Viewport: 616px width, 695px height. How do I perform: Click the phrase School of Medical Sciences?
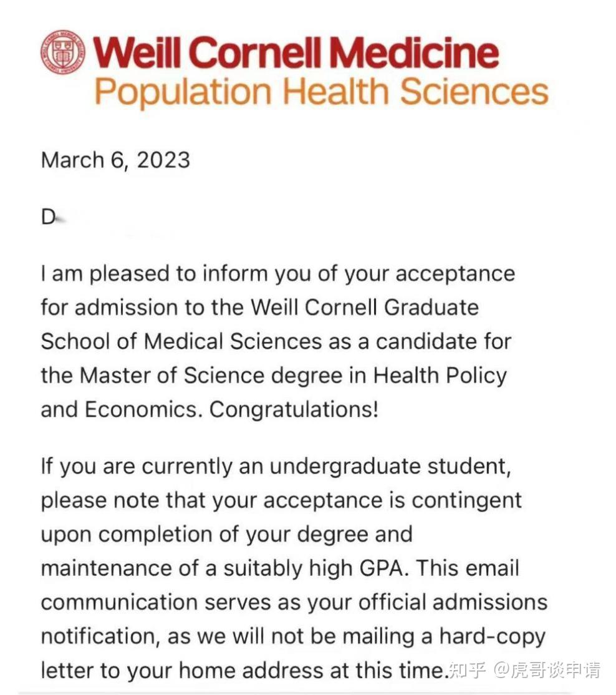pyautogui.click(x=182, y=341)
